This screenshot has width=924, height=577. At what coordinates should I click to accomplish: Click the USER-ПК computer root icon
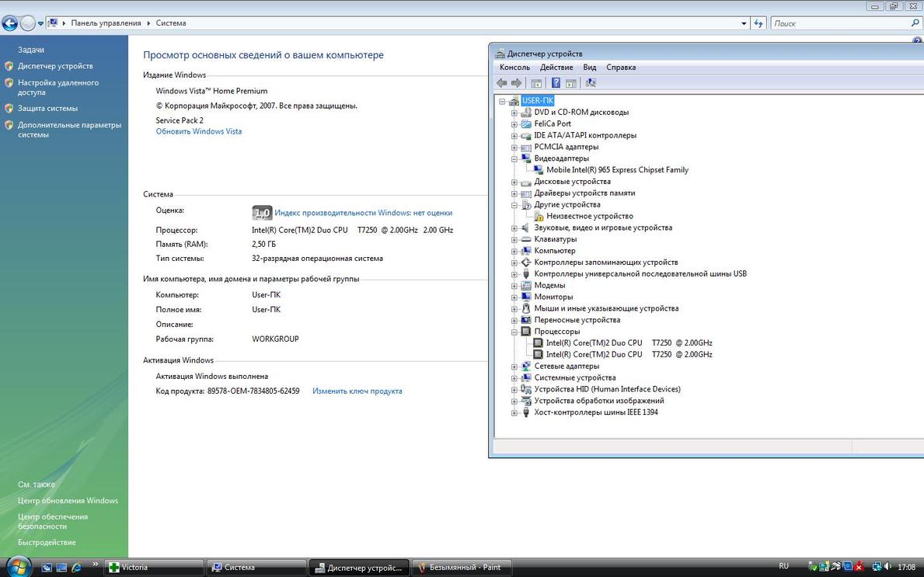click(514, 101)
